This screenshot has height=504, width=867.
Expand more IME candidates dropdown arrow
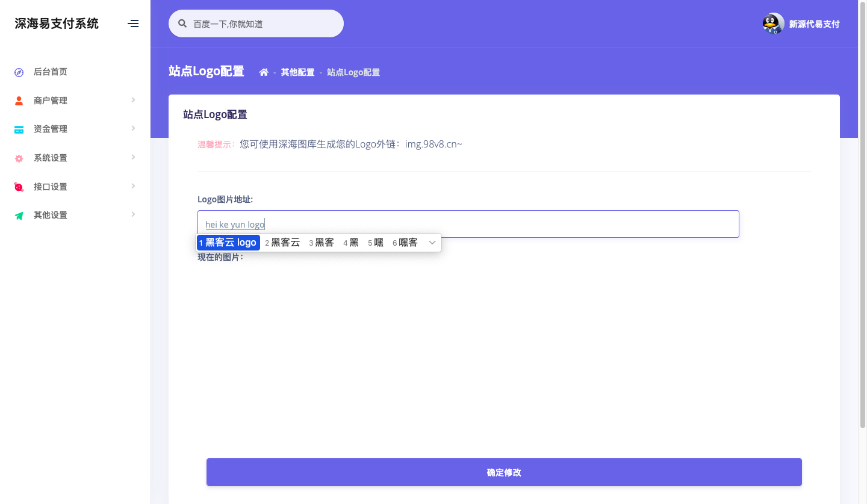click(432, 243)
